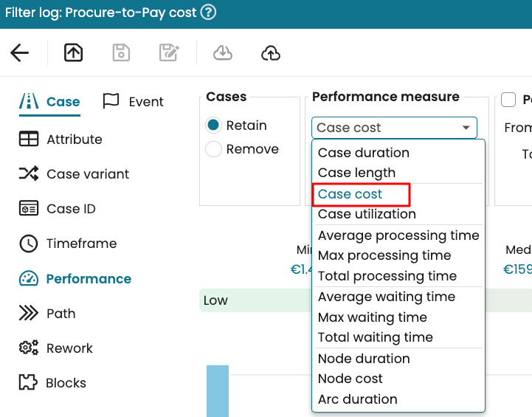Switch to the Case tab
This screenshot has width=532, height=417.
[49, 102]
